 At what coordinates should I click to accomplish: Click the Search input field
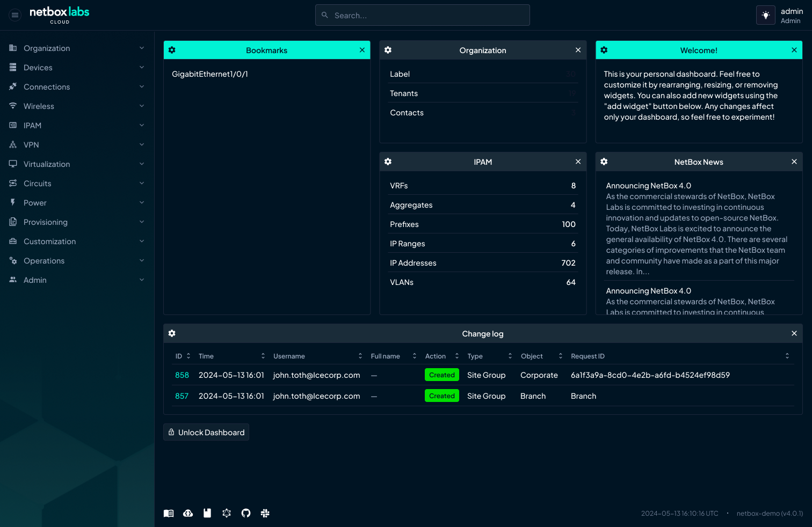coord(423,15)
